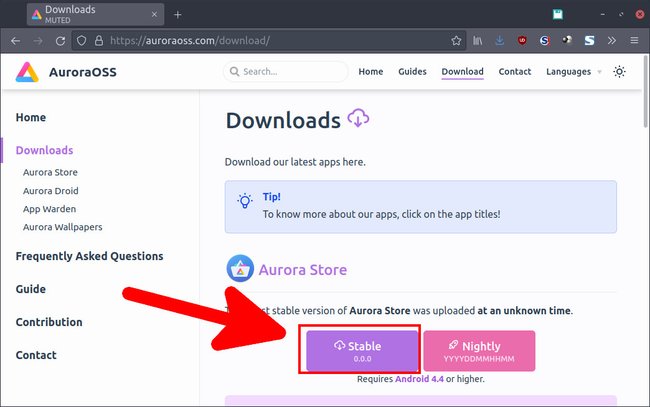Click the uBlock Origin extension icon
This screenshot has width=650, height=407.
522,40
